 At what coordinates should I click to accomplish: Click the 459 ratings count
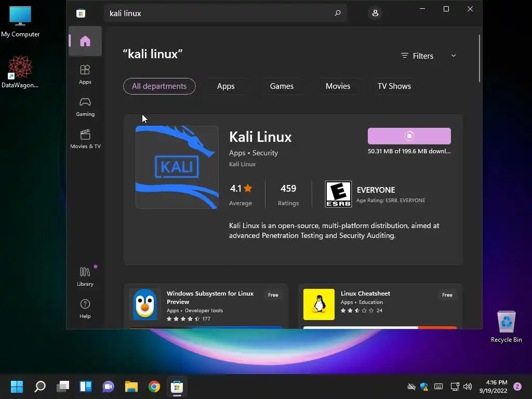[x=288, y=188]
